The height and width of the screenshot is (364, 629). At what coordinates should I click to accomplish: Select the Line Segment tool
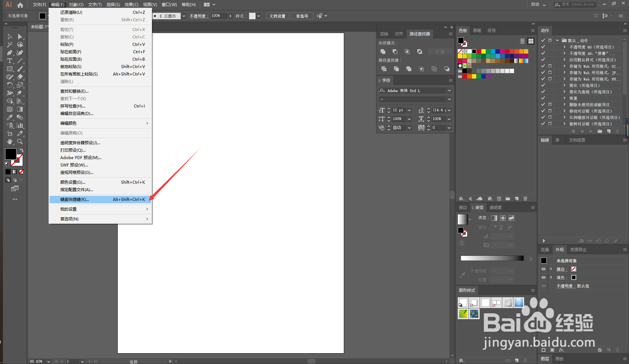20,61
